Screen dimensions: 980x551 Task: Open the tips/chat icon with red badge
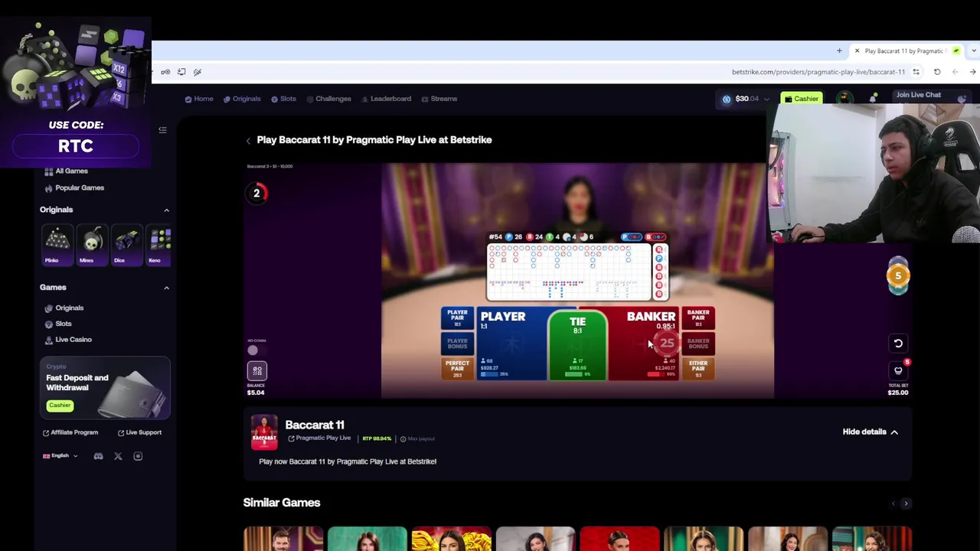click(x=898, y=370)
